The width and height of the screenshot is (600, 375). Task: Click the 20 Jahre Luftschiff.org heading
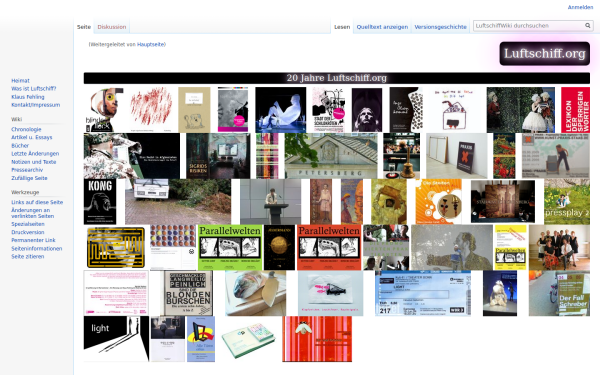(337, 78)
